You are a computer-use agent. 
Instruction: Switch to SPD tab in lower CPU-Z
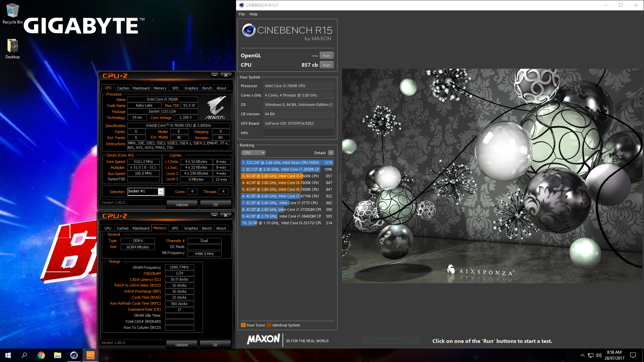tap(175, 228)
